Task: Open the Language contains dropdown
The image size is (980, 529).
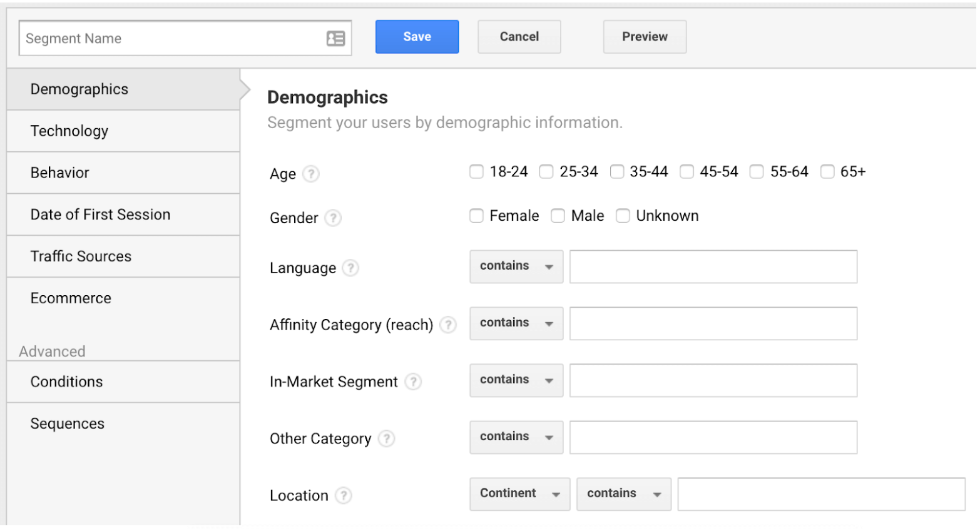Action: 516,266
